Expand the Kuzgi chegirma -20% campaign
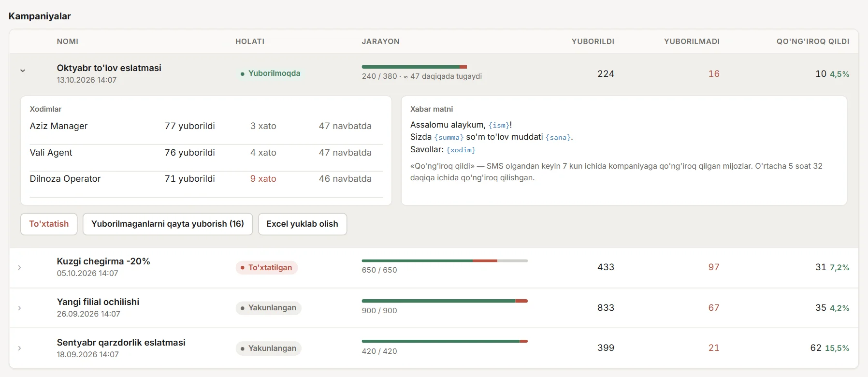 pyautogui.click(x=19, y=267)
